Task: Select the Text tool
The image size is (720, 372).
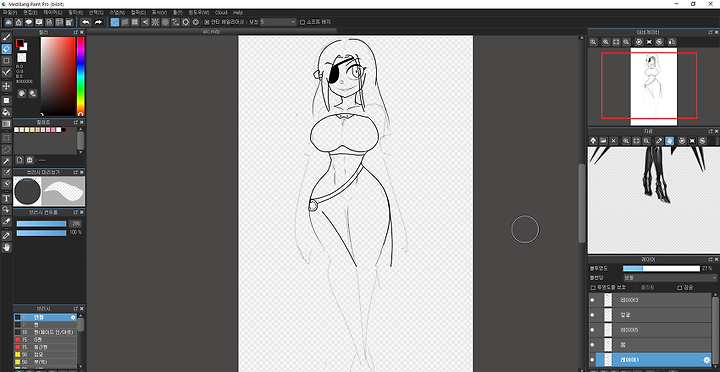Action: pos(6,198)
